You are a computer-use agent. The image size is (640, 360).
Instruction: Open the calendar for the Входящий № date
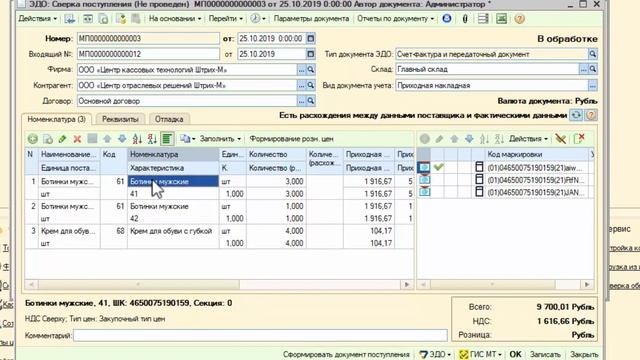pyautogui.click(x=311, y=54)
